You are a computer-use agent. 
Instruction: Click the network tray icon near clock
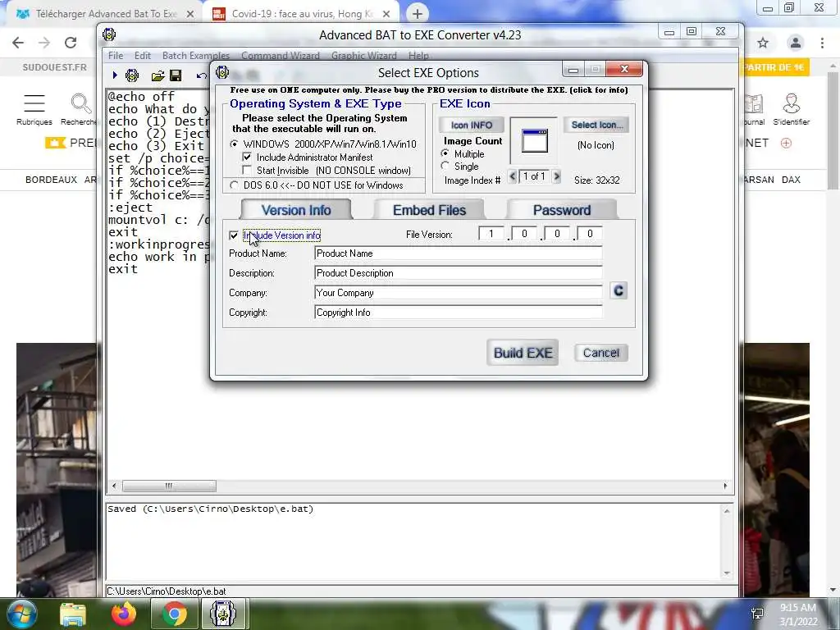point(757,614)
